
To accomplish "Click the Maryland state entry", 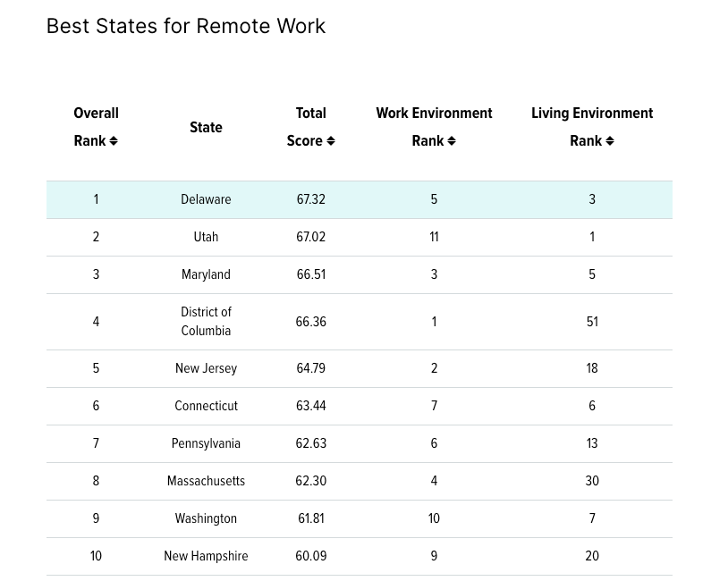I will coord(206,274).
